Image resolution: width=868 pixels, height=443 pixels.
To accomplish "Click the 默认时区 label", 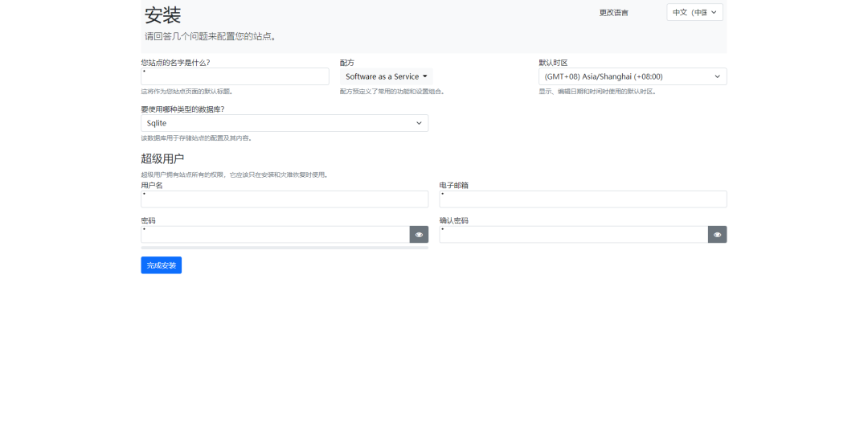I will tap(553, 63).
